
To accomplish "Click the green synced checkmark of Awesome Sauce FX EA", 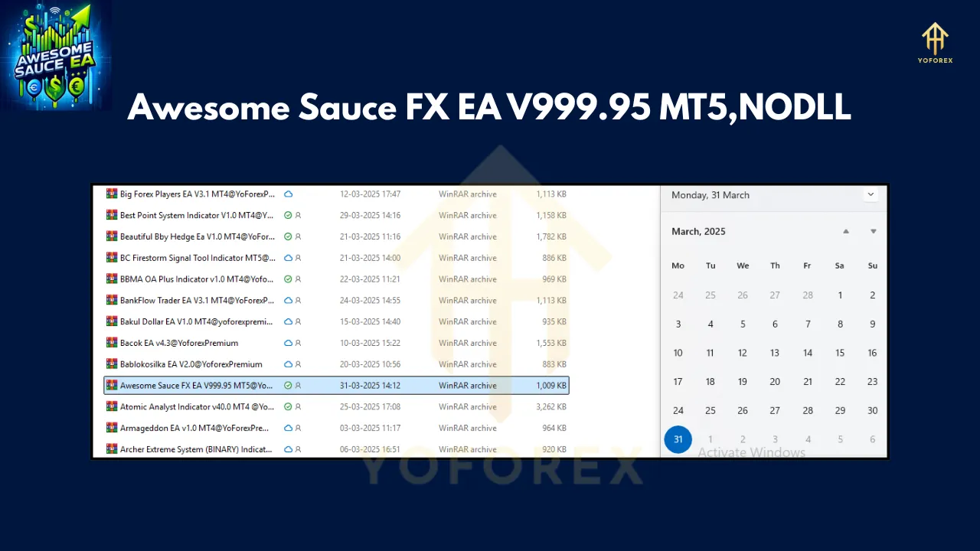I will [x=288, y=386].
